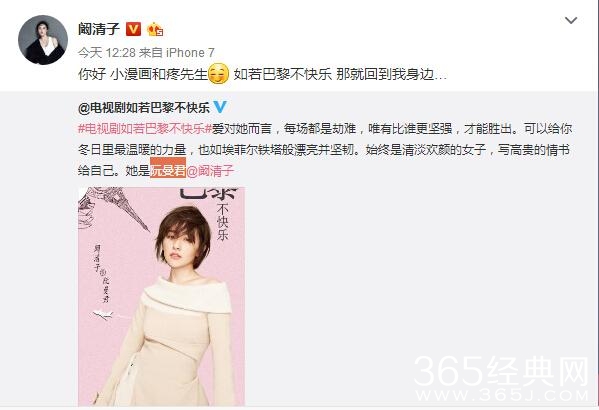Click the 如若巴黎不快乐 那就回到我身边 caption text
This screenshot has width=599, height=410.
[x=340, y=74]
